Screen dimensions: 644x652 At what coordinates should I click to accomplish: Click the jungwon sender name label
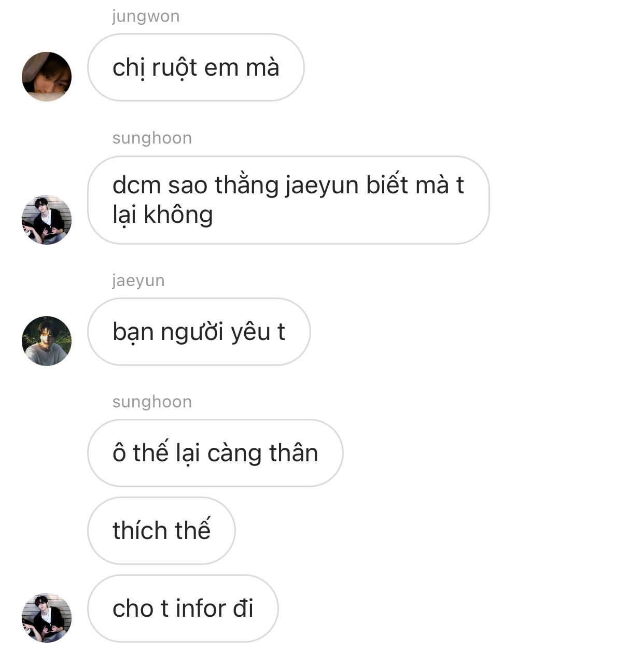tap(146, 17)
